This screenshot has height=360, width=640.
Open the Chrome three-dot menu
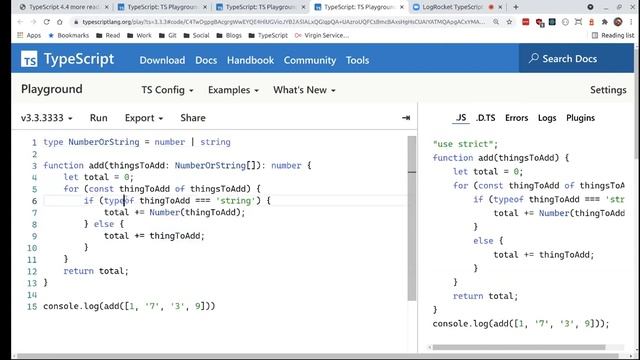point(631,22)
